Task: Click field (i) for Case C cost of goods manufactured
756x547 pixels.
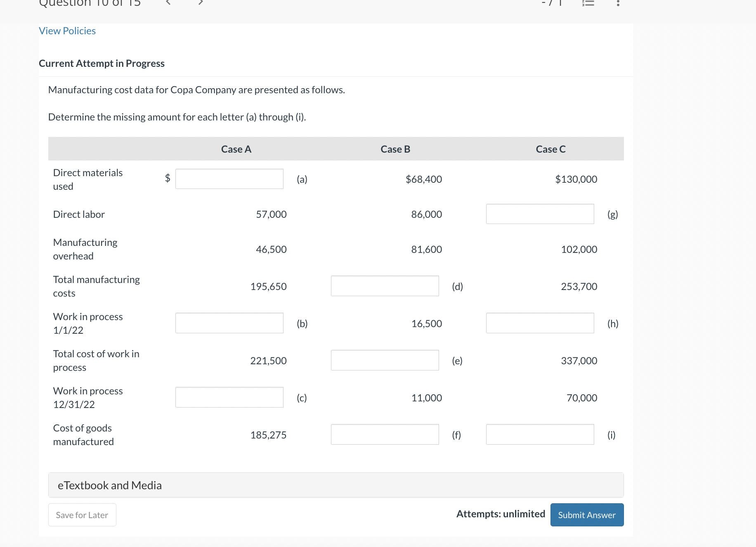Action: 539,434
